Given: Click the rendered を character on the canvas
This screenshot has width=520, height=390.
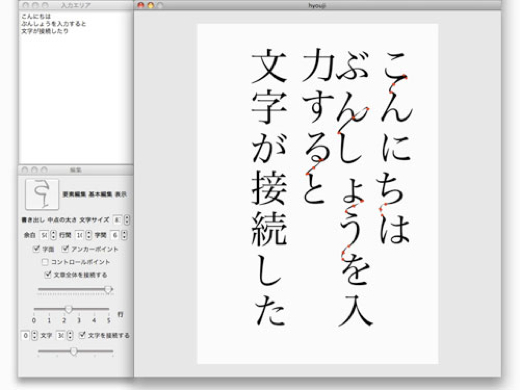Looking at the screenshot, I should click(355, 270).
